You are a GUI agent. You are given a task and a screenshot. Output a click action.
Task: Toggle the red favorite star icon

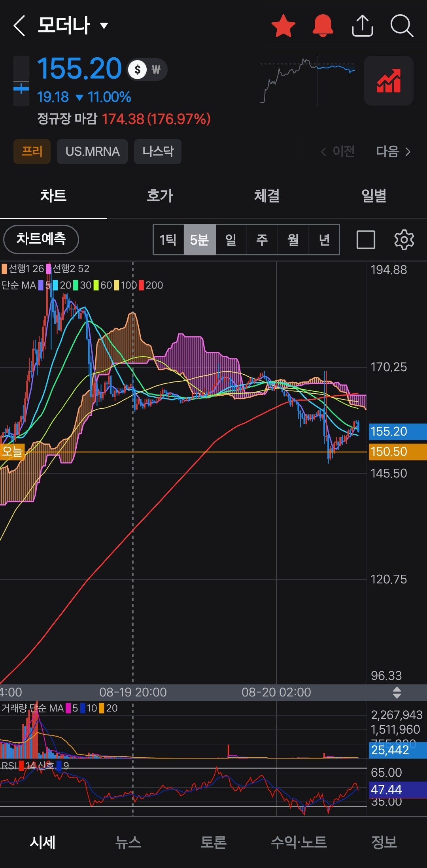point(283,26)
